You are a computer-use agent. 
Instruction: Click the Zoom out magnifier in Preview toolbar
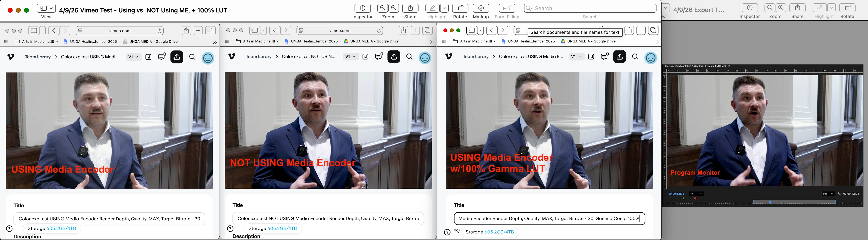click(382, 8)
